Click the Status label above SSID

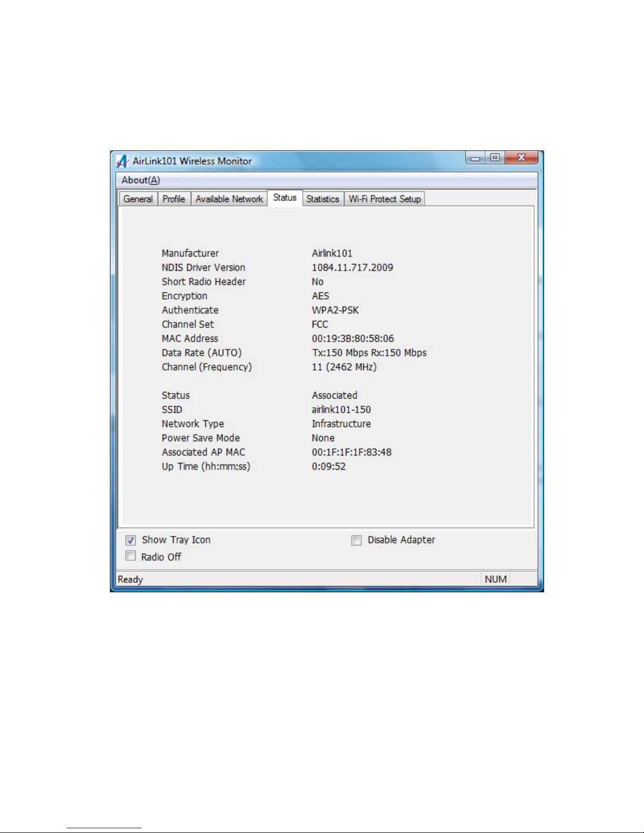[176, 396]
